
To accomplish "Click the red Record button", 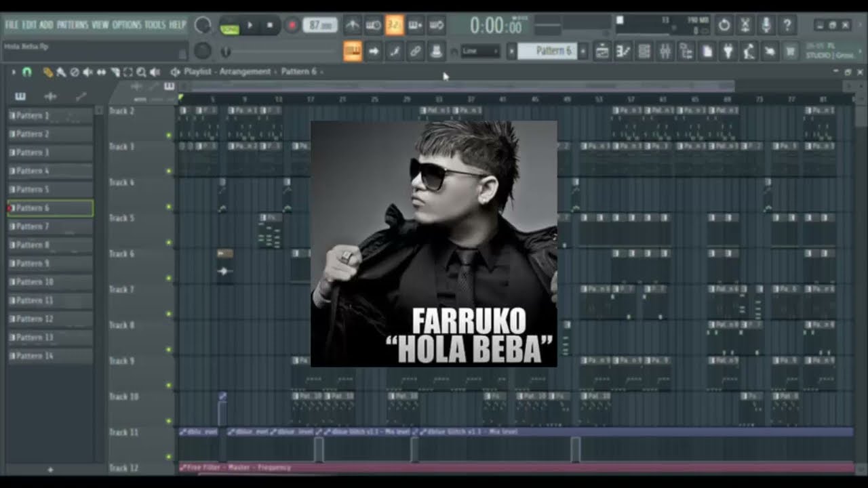I will (292, 26).
